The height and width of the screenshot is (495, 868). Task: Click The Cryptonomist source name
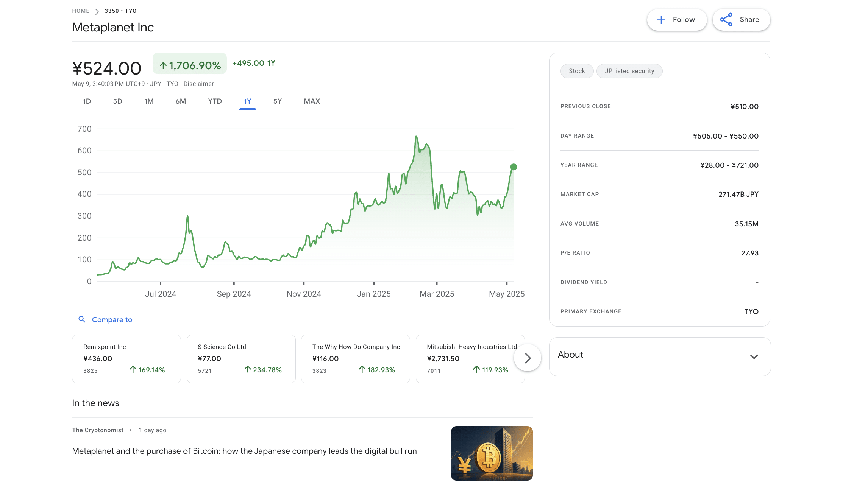98,430
